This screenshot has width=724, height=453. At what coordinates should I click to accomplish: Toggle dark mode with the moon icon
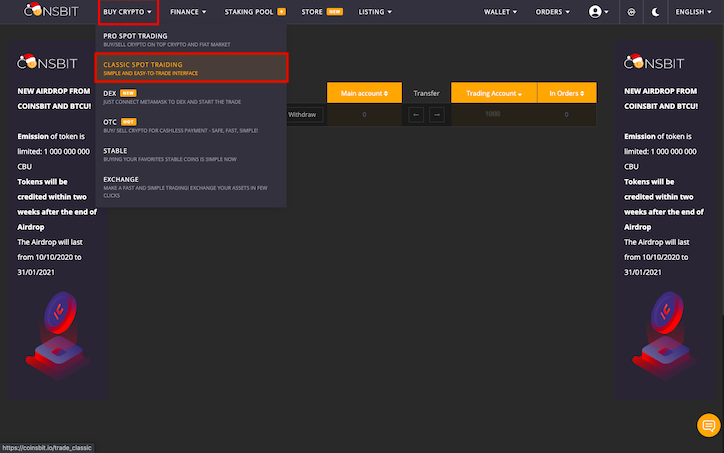coord(655,12)
